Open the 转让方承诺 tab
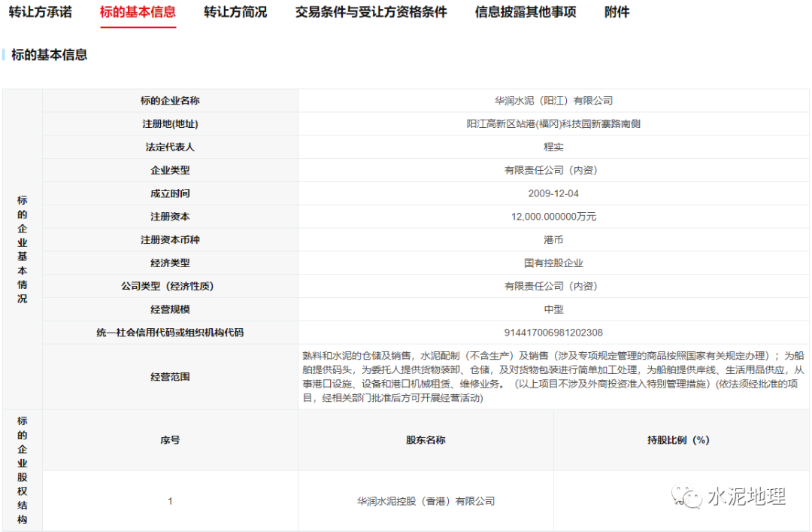 point(40,13)
